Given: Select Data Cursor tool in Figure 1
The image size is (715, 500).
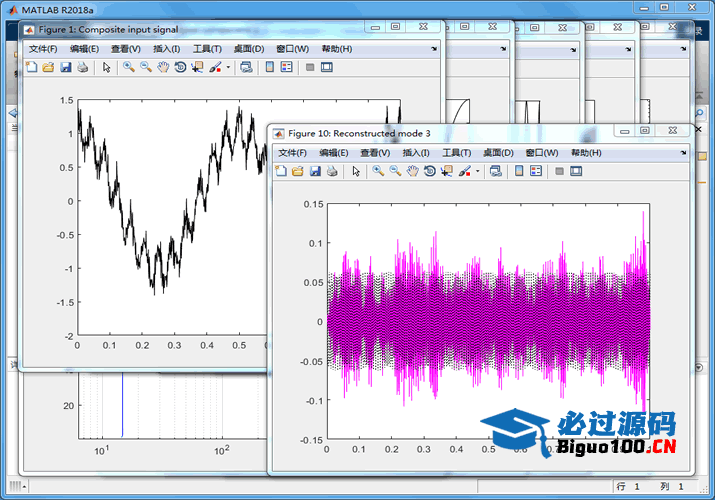Looking at the screenshot, I should pos(197,67).
